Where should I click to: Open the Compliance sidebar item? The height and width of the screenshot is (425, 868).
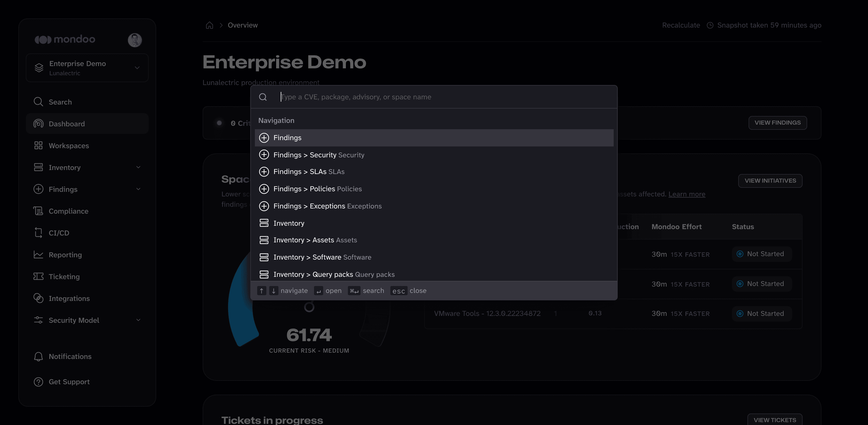click(x=87, y=211)
